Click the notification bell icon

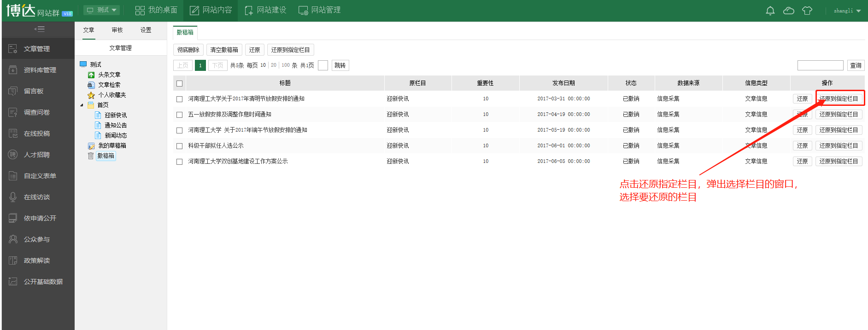click(770, 11)
